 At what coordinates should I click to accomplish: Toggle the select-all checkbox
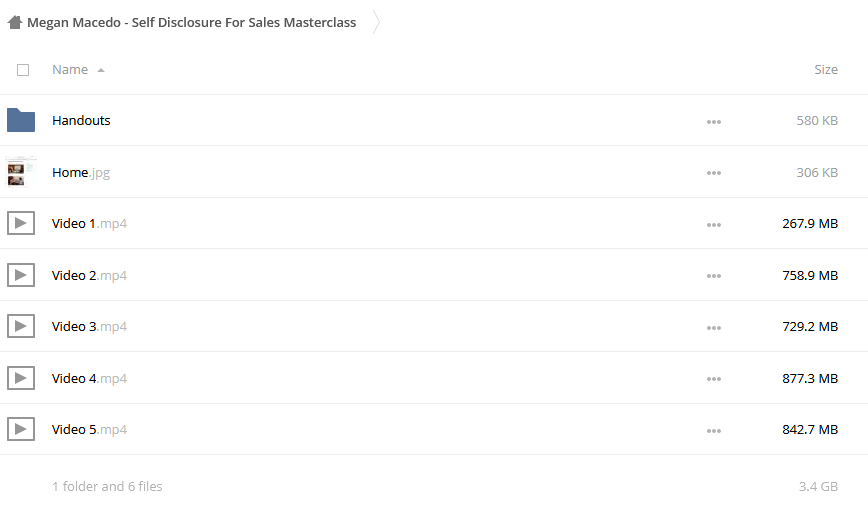(23, 70)
